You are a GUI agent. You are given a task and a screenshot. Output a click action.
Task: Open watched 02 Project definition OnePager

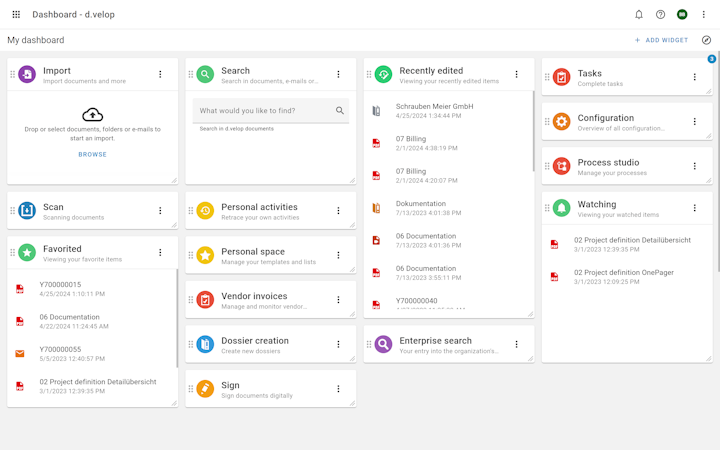tap(627, 277)
